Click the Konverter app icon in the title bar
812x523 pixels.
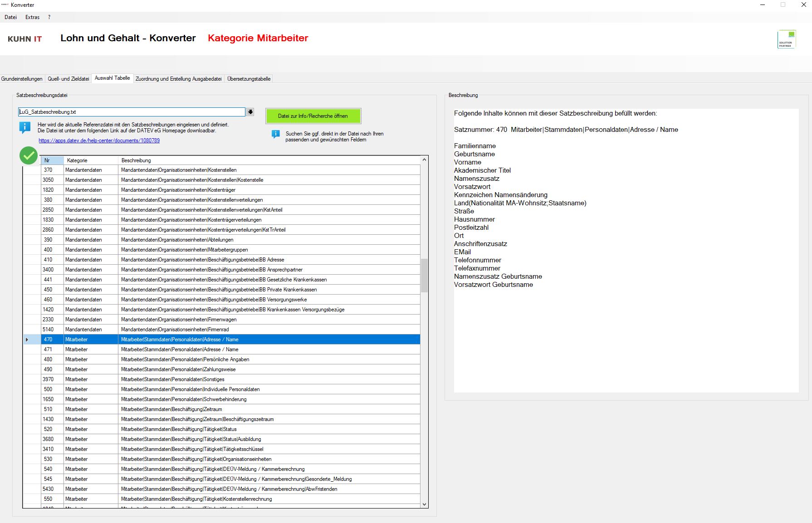coord(5,5)
